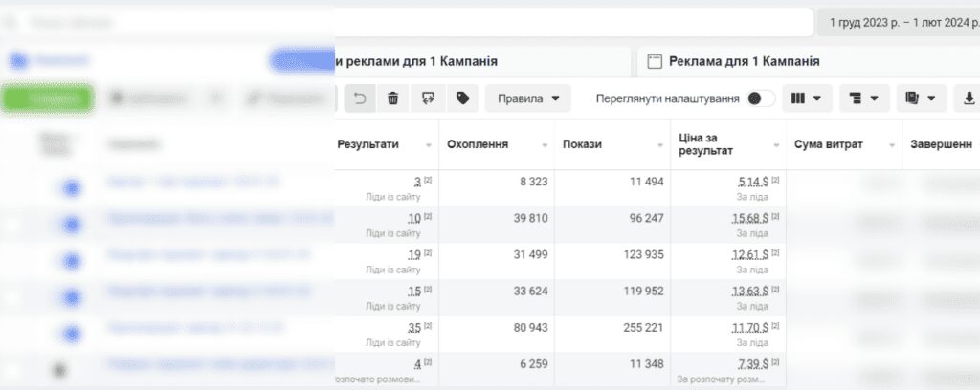Click reach value 8 323

[534, 182]
